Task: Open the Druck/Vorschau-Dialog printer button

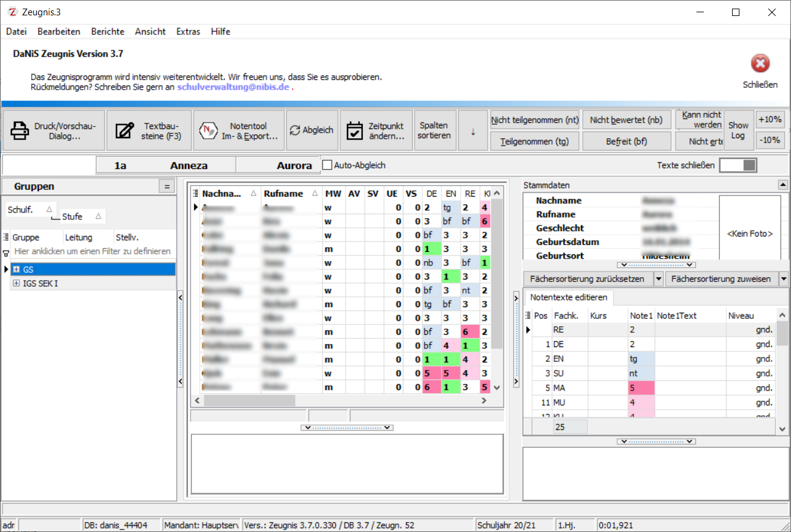Action: click(x=53, y=130)
